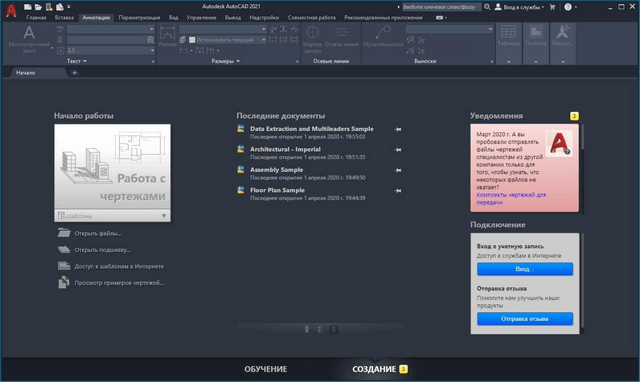
Task: Switch to the Главная ribbon tab
Action: tap(36, 18)
